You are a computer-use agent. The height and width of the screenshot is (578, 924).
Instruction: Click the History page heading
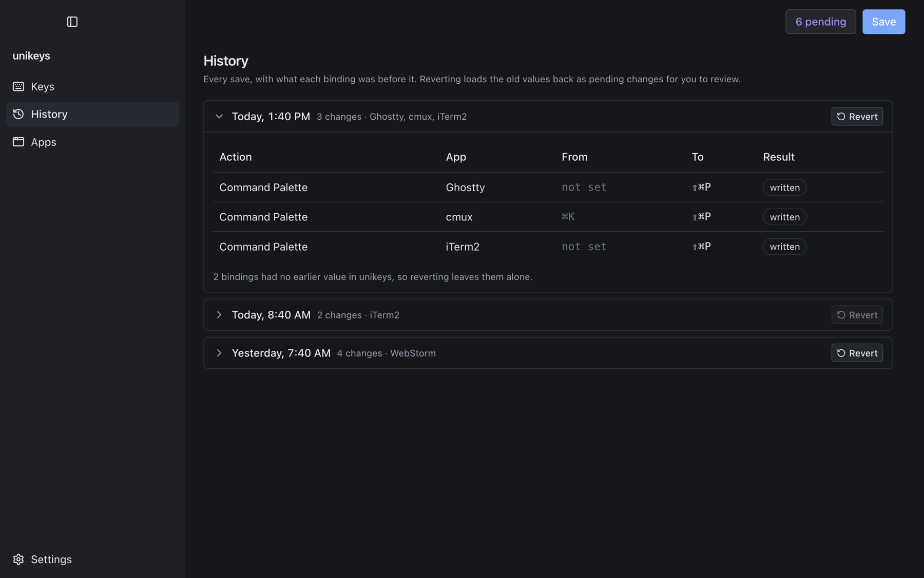coord(226,61)
